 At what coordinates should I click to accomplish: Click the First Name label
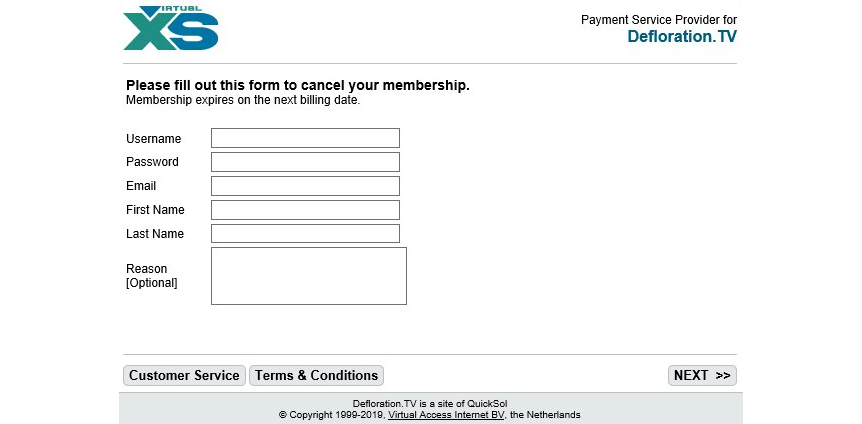point(155,210)
